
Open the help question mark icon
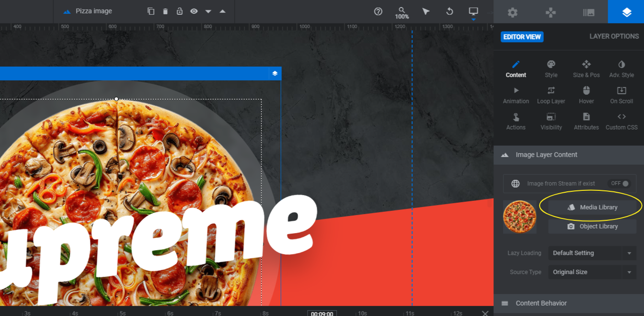click(378, 11)
